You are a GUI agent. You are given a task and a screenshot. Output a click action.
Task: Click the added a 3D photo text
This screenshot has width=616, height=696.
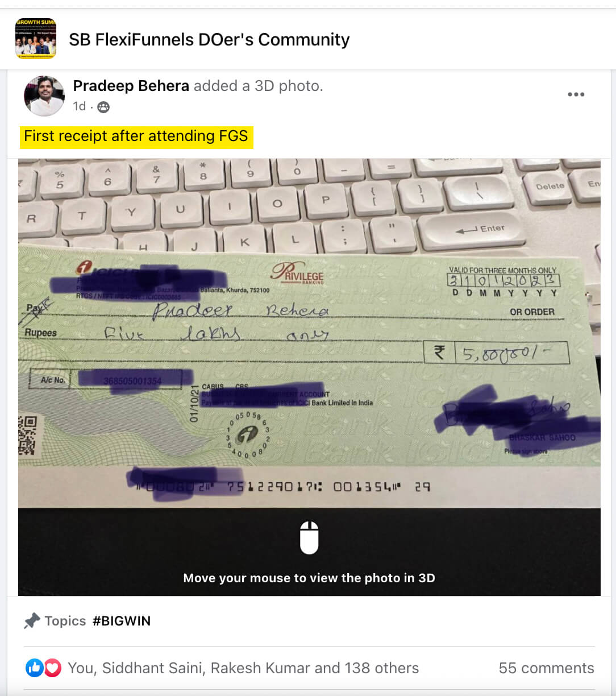tap(258, 86)
